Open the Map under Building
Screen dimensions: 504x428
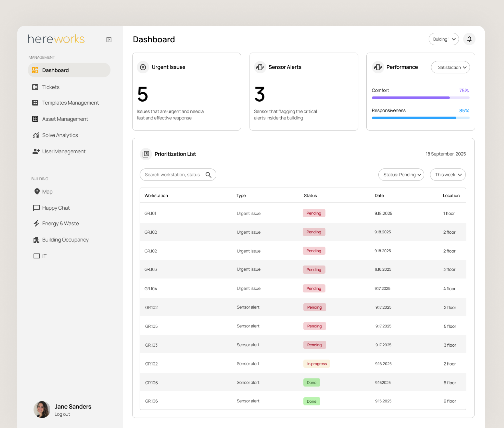coord(47,192)
